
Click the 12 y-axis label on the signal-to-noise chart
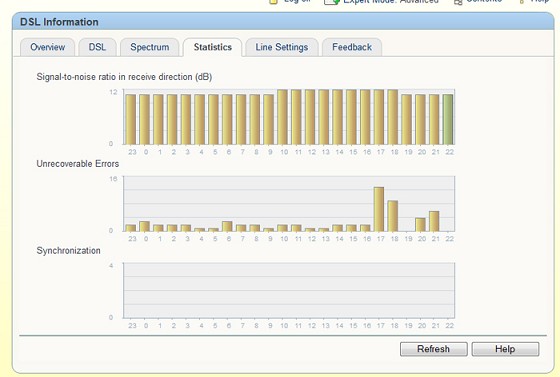pos(113,92)
